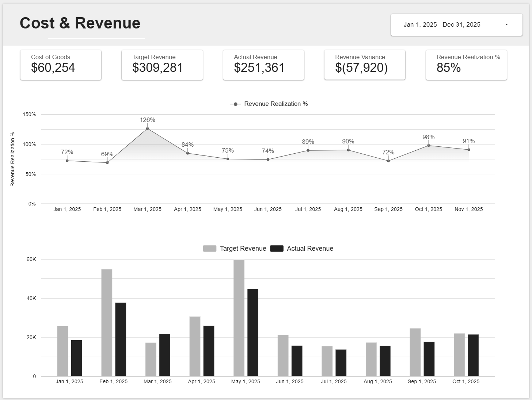Toggle the Actual Revenue legend item
The width and height of the screenshot is (532, 400).
coord(302,249)
